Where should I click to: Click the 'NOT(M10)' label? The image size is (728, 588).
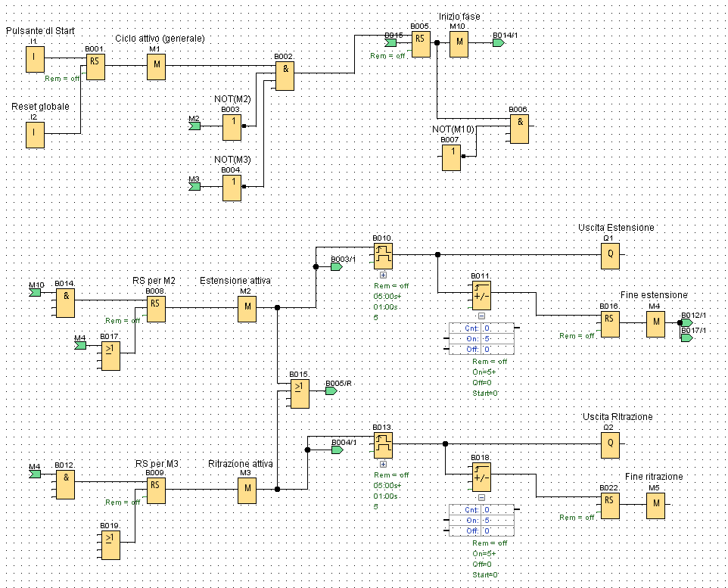(453, 129)
